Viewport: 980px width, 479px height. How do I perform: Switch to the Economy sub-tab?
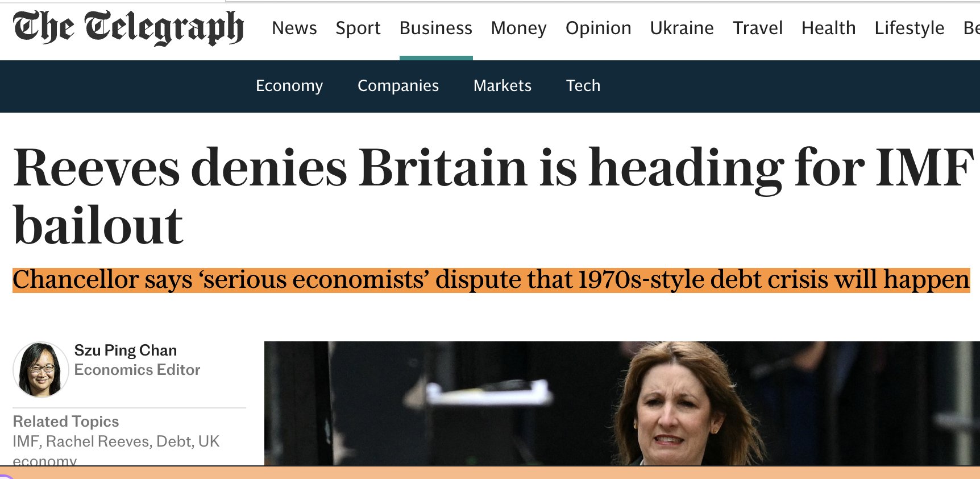tap(289, 85)
